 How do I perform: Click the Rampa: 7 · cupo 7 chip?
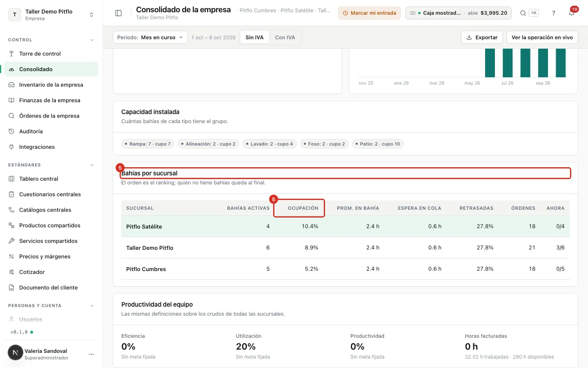(x=148, y=144)
